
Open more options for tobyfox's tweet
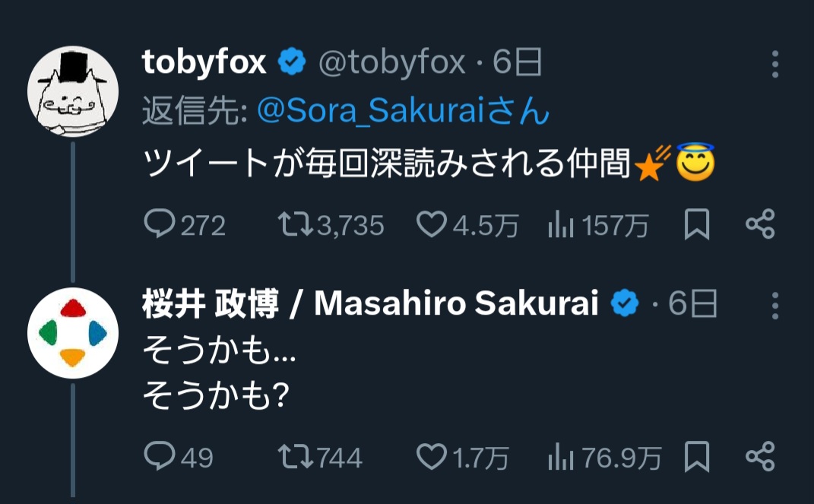pyautogui.click(x=774, y=65)
